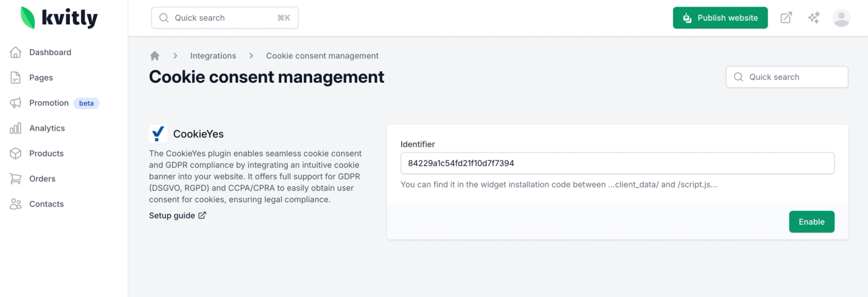Go to home via breadcrumb house icon
868x297 pixels.
pos(155,56)
